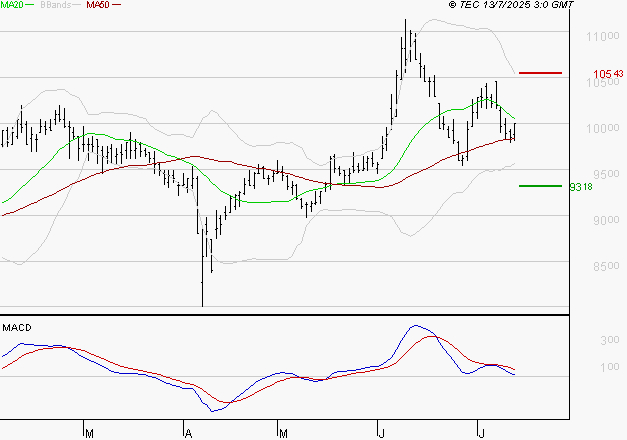
Task: Select the red resistance level line
Action: pyautogui.click(x=540, y=73)
